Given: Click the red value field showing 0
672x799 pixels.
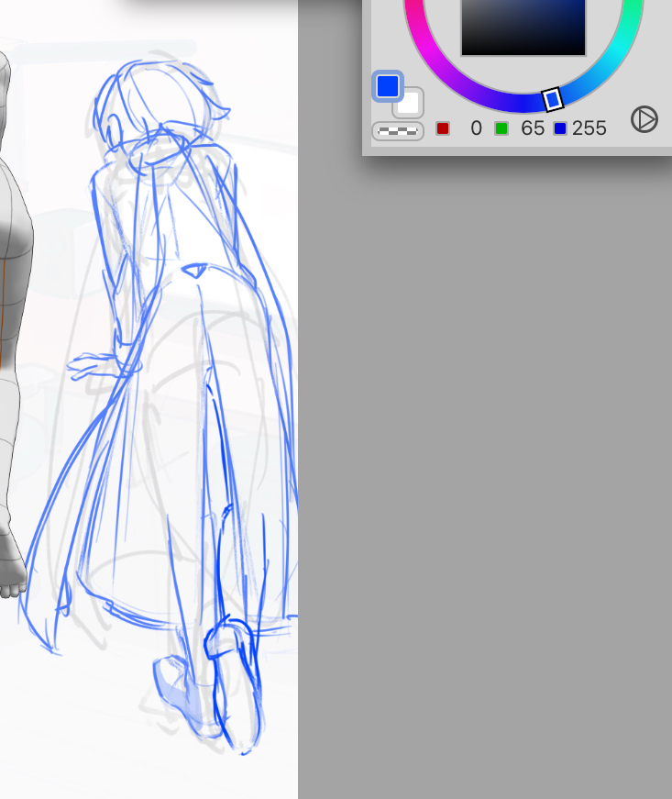Looking at the screenshot, I should pyautogui.click(x=475, y=128).
